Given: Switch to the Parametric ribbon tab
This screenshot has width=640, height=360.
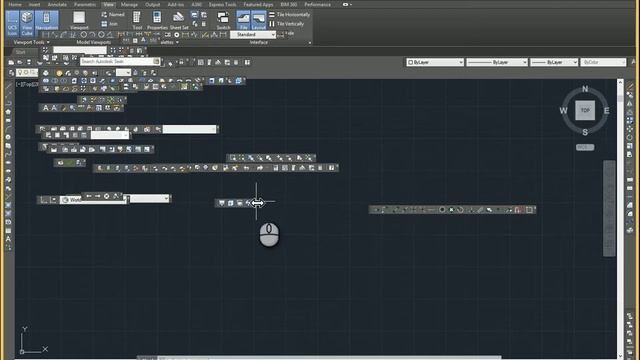Looking at the screenshot, I should (x=85, y=4).
